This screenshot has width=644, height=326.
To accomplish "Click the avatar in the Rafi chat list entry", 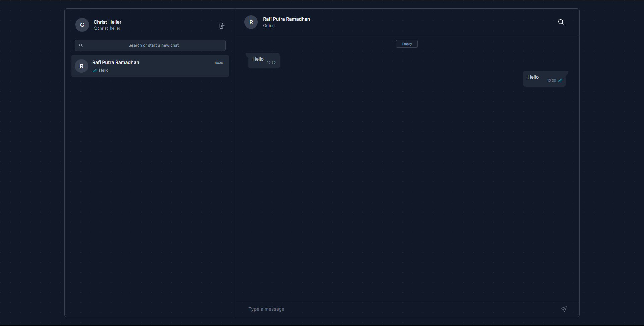I will pos(82,66).
